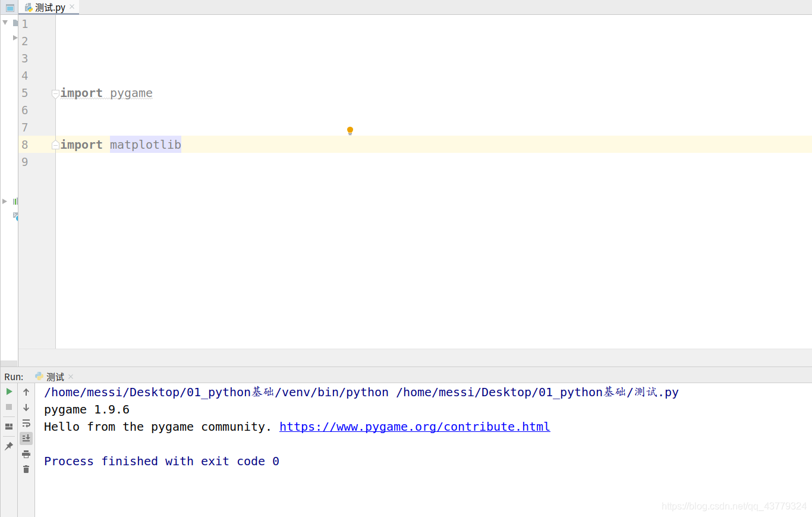Click the Up the Stack Trace arrow
The width and height of the screenshot is (812, 517).
[x=26, y=392]
